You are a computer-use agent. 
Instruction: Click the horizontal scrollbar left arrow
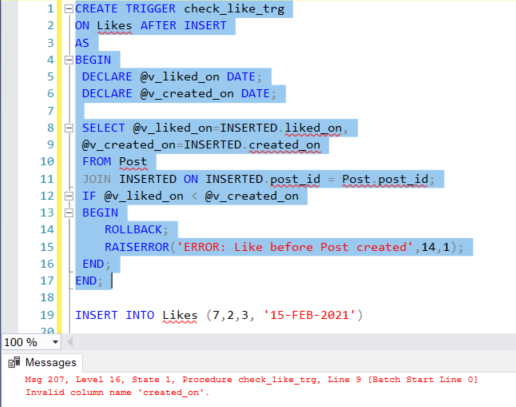click(x=70, y=342)
